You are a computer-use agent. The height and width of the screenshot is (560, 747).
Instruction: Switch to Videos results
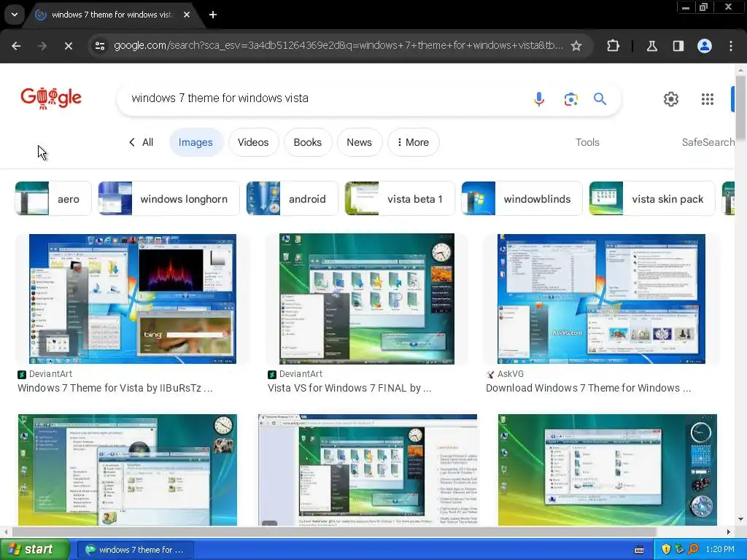point(253,142)
